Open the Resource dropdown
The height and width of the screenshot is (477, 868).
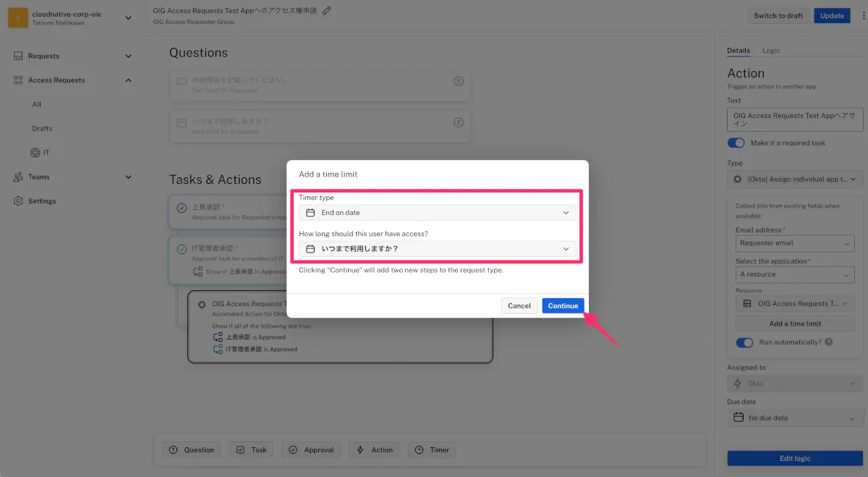(x=795, y=304)
